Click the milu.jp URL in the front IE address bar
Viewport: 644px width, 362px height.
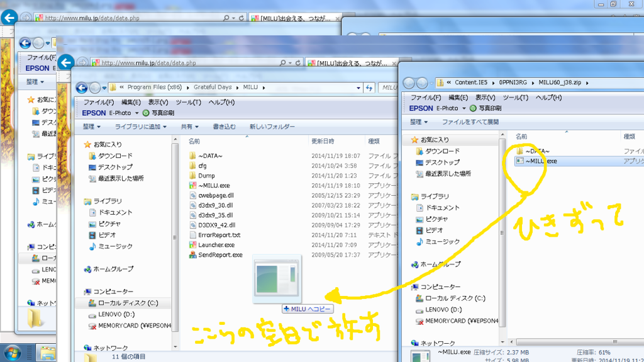(x=148, y=63)
